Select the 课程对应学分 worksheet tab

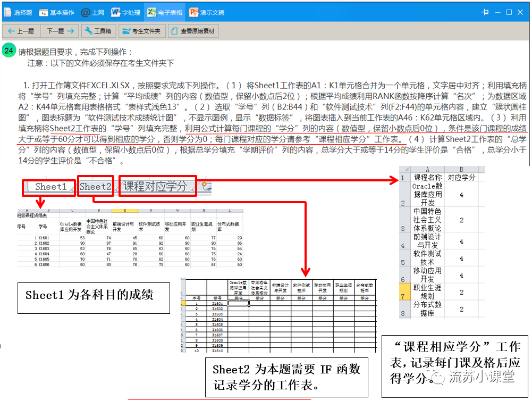[155, 186]
